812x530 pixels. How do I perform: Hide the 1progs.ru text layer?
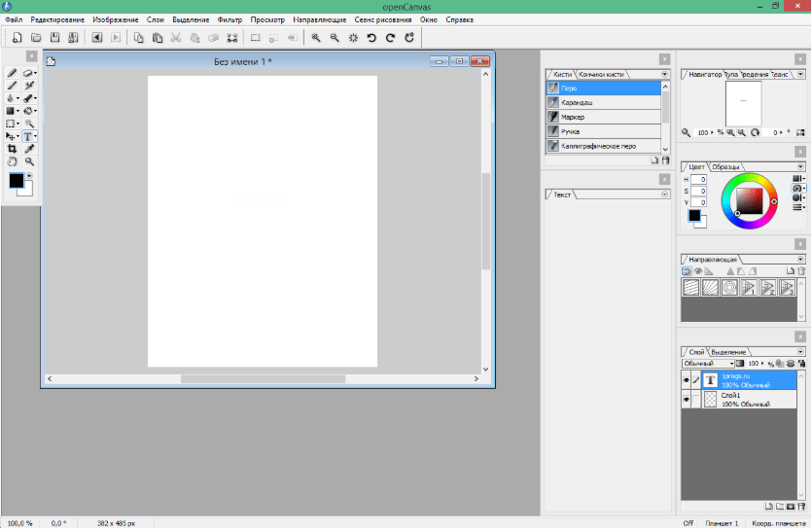(686, 379)
